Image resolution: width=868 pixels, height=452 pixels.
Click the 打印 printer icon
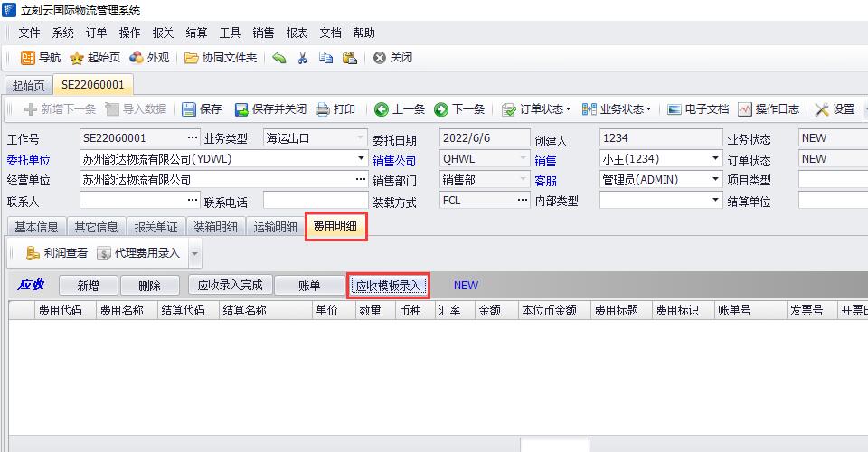[x=323, y=109]
